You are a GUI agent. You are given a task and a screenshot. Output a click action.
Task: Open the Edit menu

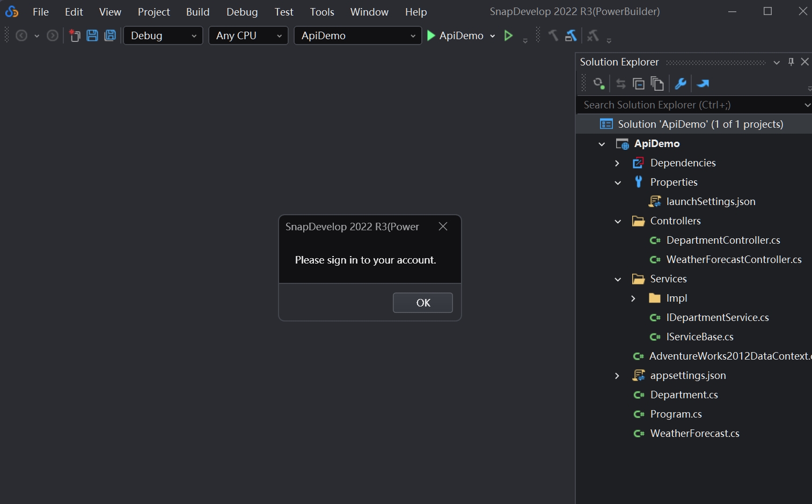[74, 12]
